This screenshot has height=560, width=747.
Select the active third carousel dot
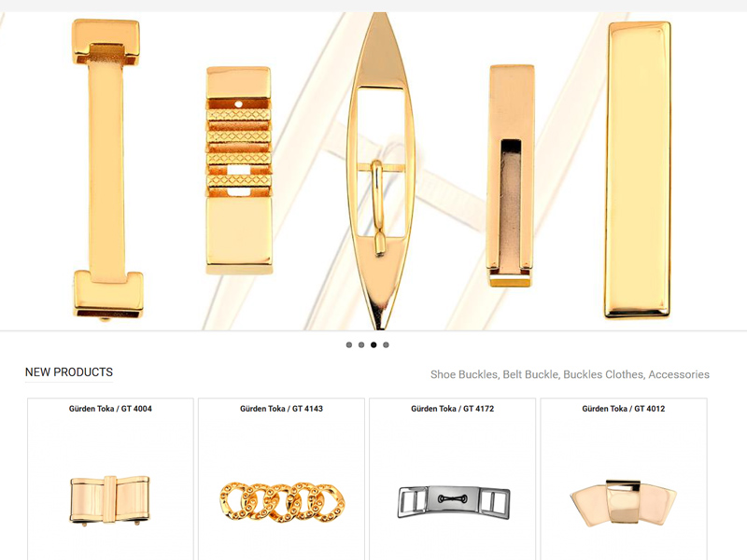[373, 344]
